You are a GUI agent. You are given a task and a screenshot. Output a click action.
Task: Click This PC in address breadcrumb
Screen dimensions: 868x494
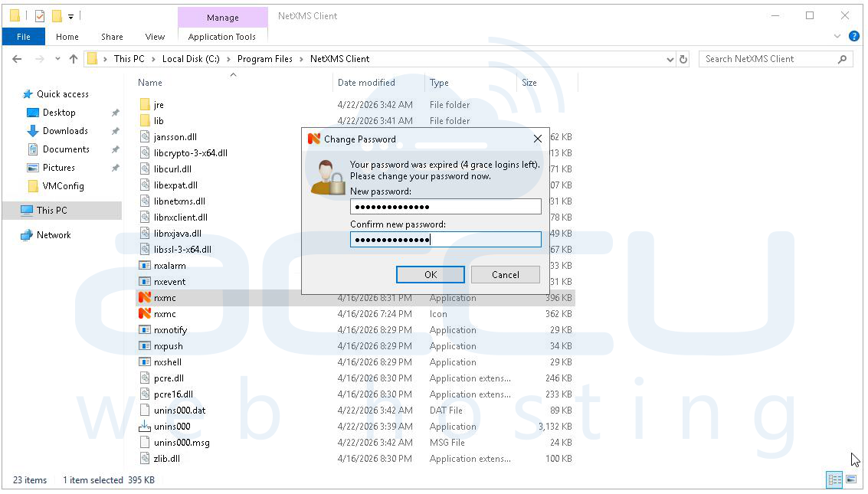click(x=129, y=59)
